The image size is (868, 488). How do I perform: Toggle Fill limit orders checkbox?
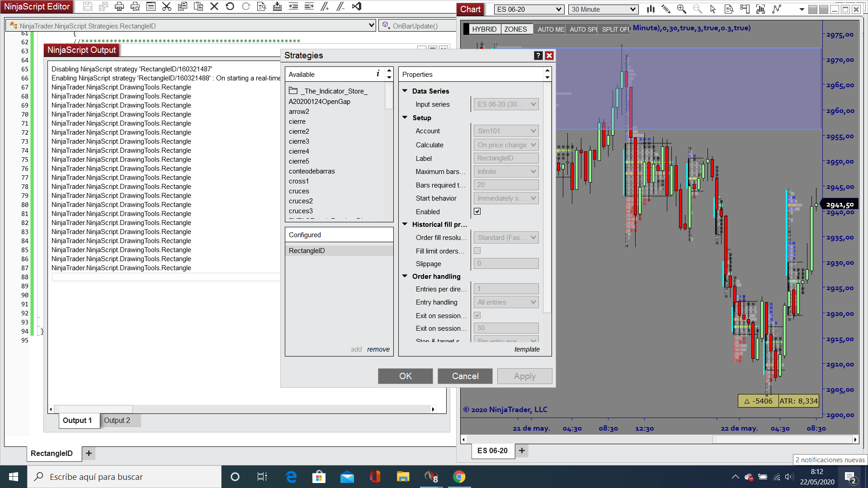tap(477, 251)
